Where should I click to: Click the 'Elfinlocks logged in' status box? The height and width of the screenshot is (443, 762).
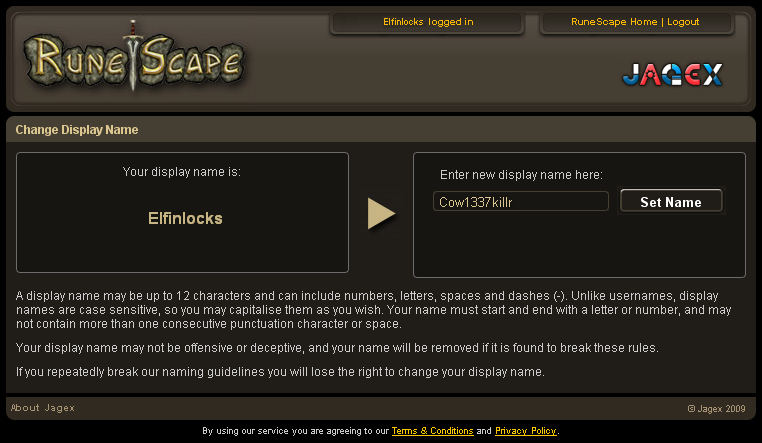coord(428,22)
